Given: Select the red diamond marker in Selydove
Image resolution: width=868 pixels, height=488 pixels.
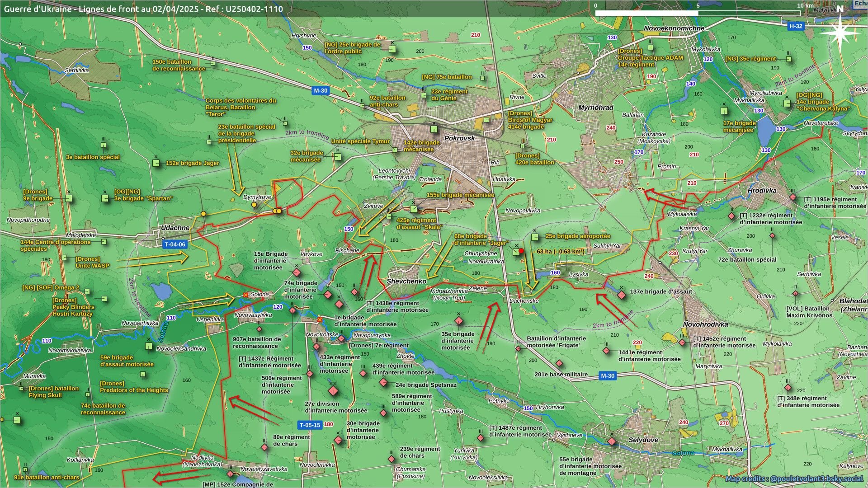Looking at the screenshot, I should click(x=612, y=441).
